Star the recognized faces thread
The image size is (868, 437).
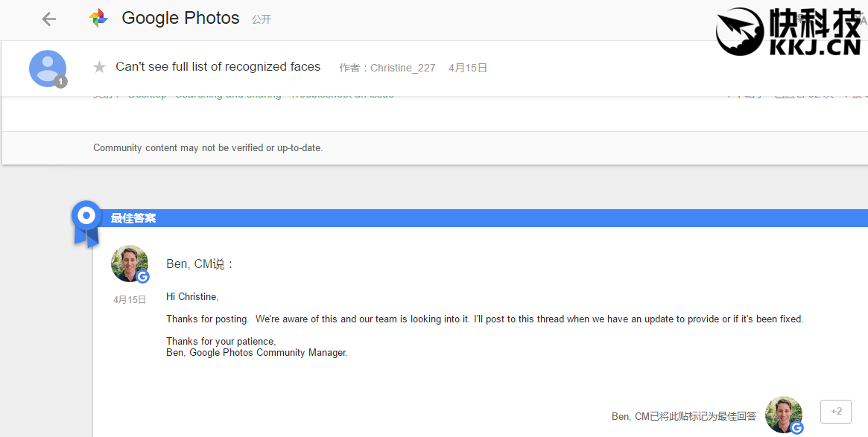[x=99, y=68]
